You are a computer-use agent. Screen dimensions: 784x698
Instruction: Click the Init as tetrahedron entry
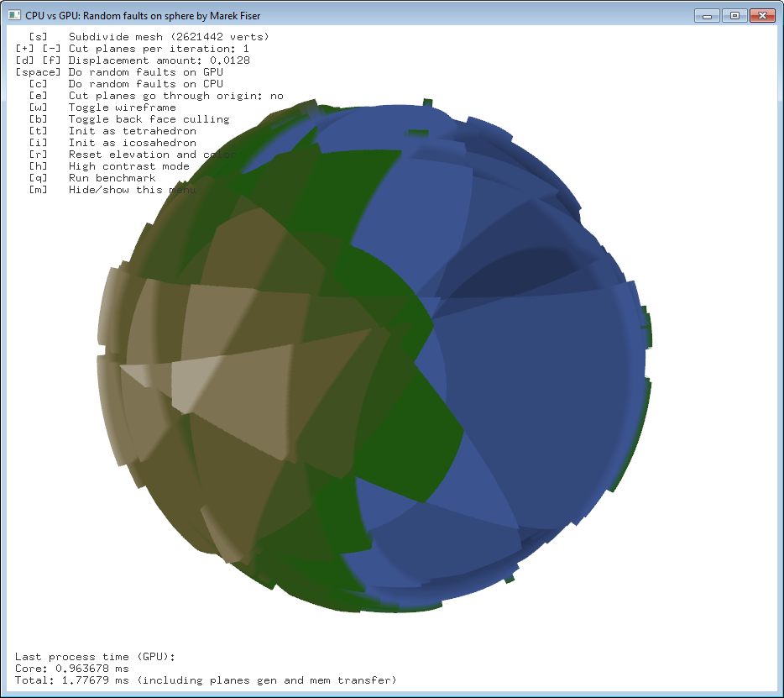(132, 131)
